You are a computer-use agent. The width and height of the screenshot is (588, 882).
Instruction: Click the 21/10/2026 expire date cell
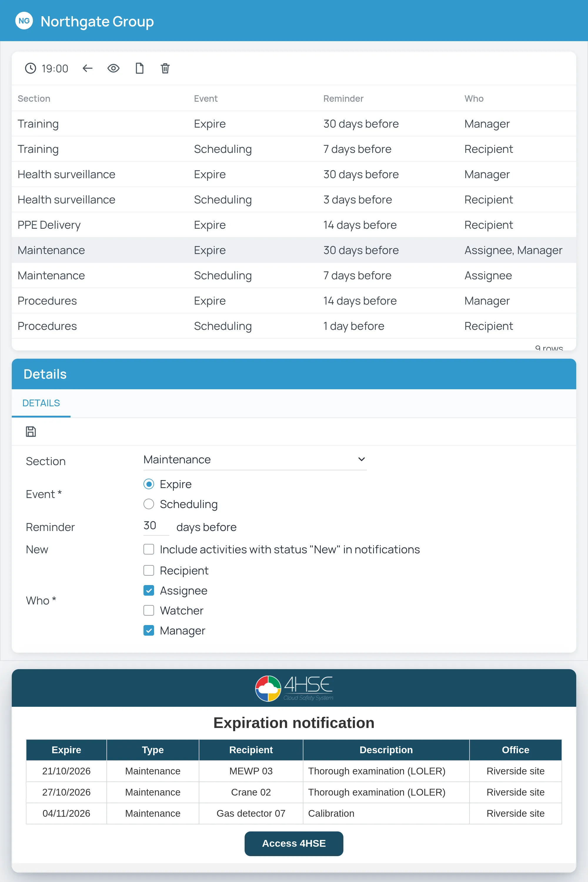(66, 771)
